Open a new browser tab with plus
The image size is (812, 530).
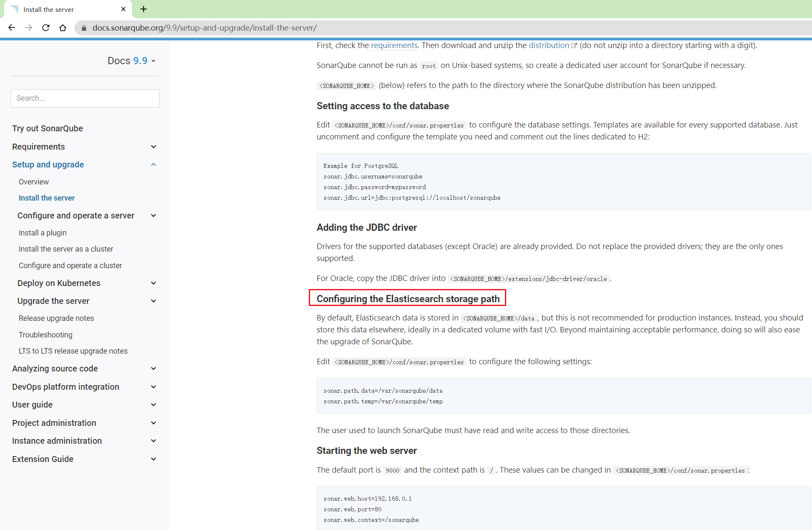[144, 9]
